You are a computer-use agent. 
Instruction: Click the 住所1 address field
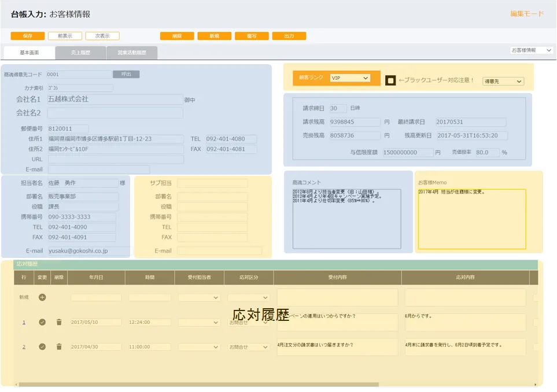coord(116,139)
